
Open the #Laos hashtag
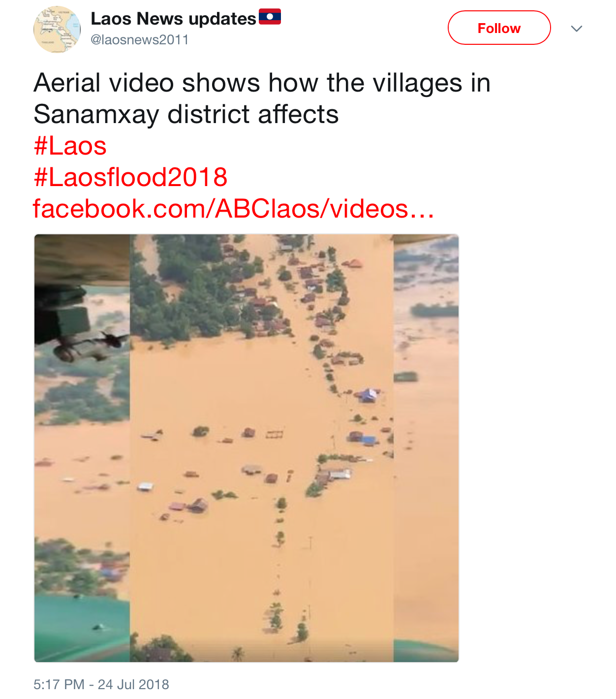(70, 146)
